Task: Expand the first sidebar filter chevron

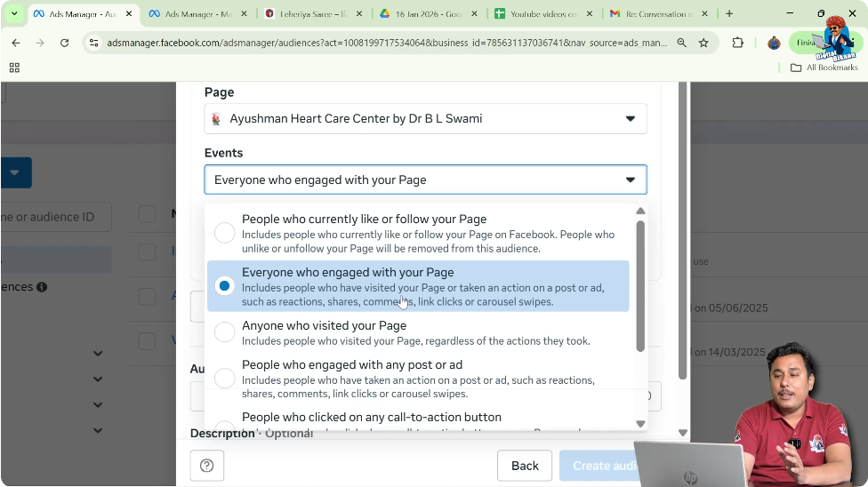Action: click(98, 354)
